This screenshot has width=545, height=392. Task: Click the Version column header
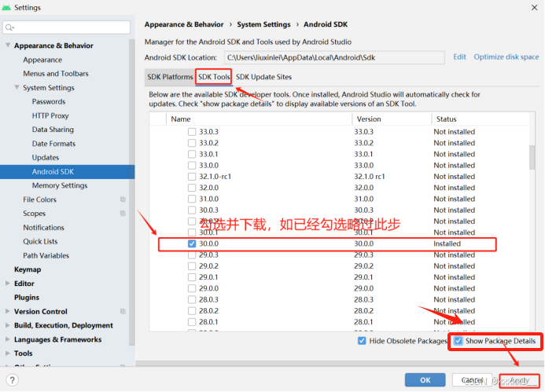coord(392,119)
